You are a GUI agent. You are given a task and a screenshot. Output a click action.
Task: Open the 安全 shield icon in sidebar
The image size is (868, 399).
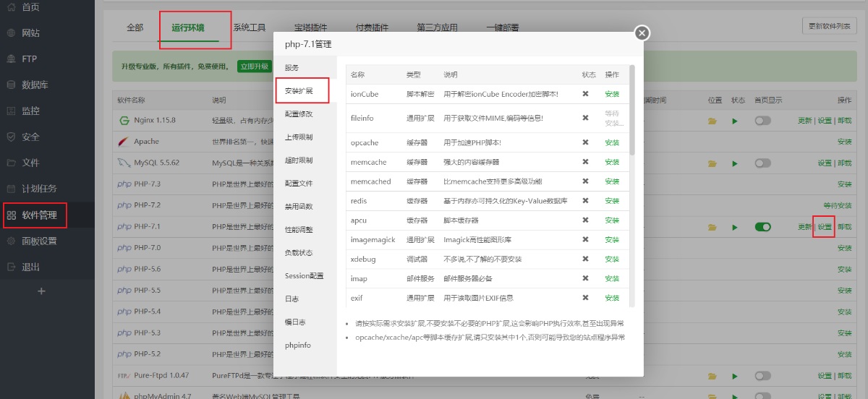click(11, 137)
